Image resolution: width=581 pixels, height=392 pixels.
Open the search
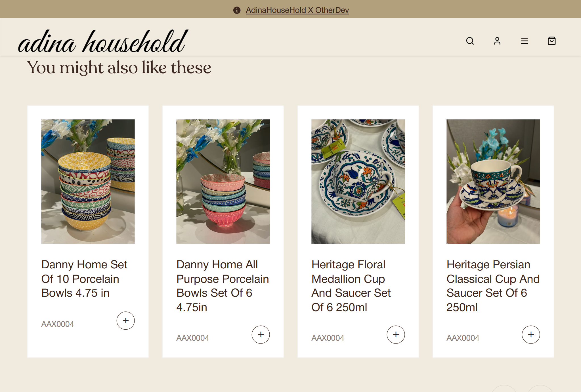[x=470, y=41]
